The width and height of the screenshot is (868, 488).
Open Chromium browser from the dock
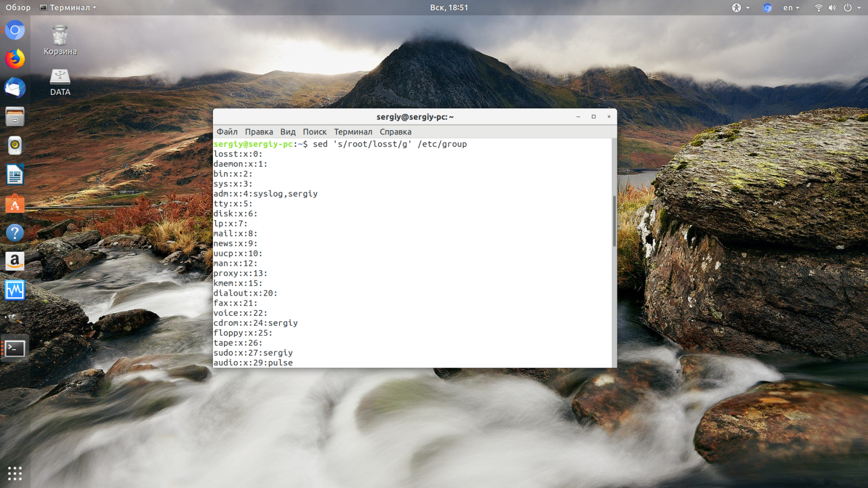15,30
